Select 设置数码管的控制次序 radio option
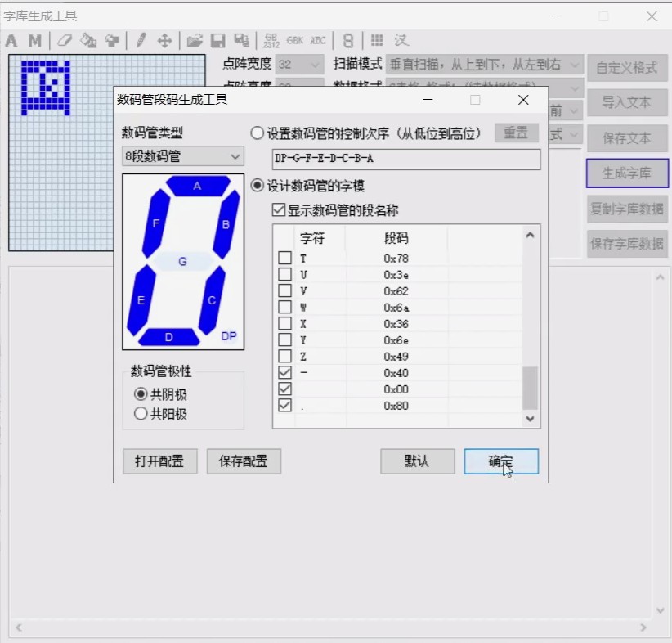The height and width of the screenshot is (643, 672). (x=257, y=133)
